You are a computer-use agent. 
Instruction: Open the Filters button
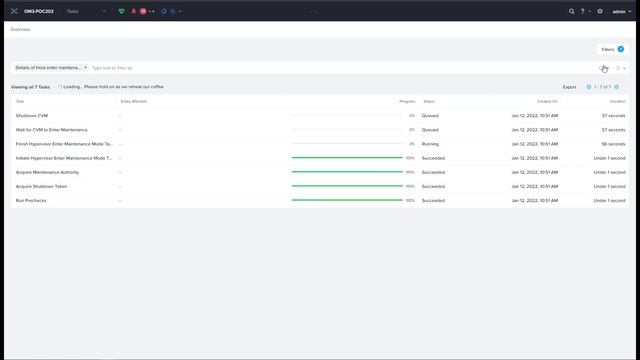[x=612, y=49]
